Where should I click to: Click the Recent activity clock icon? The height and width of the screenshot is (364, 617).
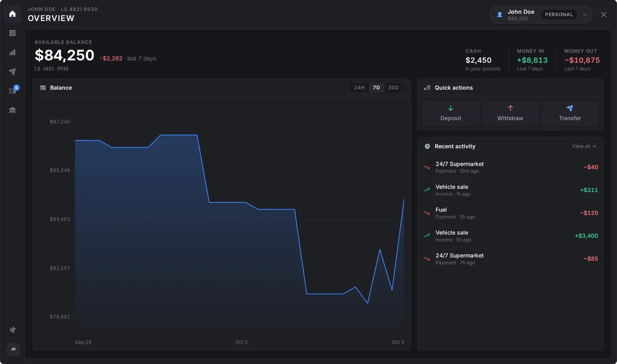[x=427, y=146]
